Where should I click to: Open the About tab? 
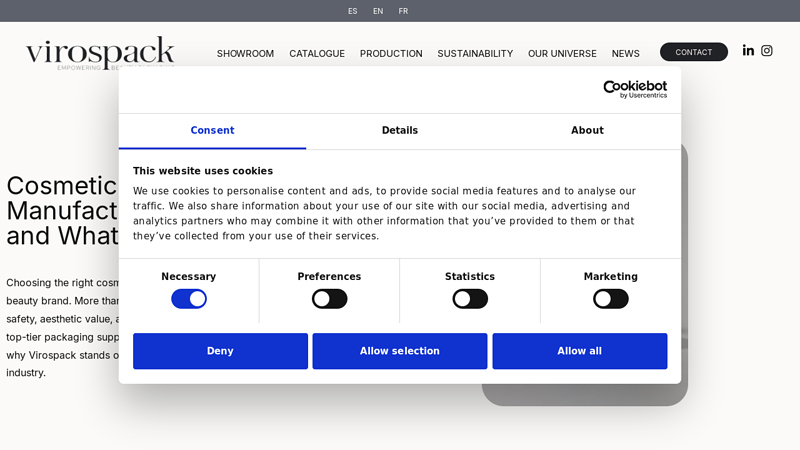click(587, 131)
